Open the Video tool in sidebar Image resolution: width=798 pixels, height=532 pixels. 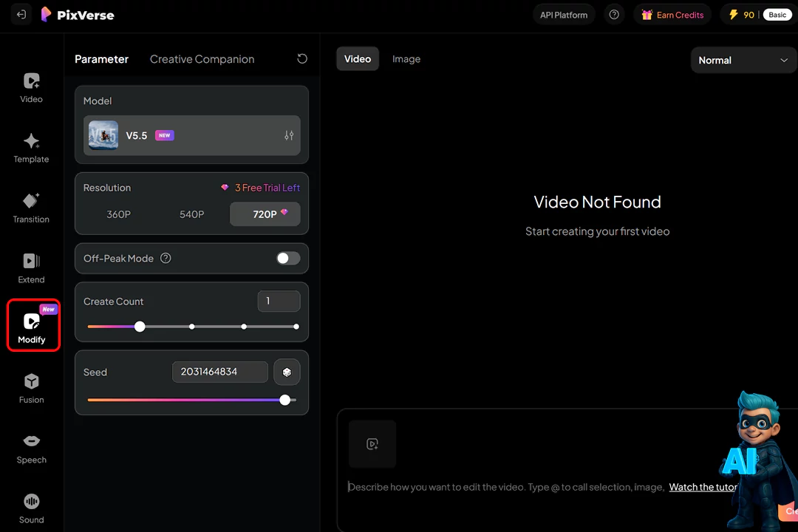(x=31, y=87)
